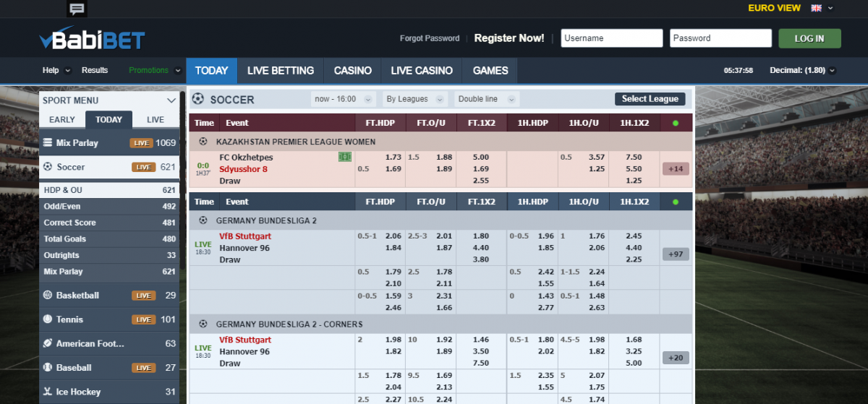Expand +97 more markets for VfB Stuttgart
Image resolution: width=868 pixels, height=404 pixels.
click(x=676, y=254)
